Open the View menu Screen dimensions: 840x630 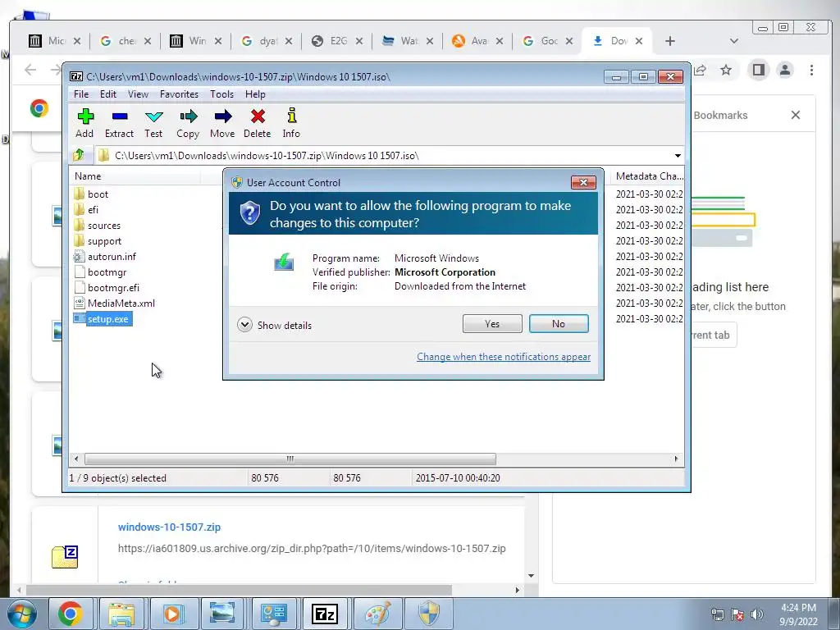pos(138,94)
